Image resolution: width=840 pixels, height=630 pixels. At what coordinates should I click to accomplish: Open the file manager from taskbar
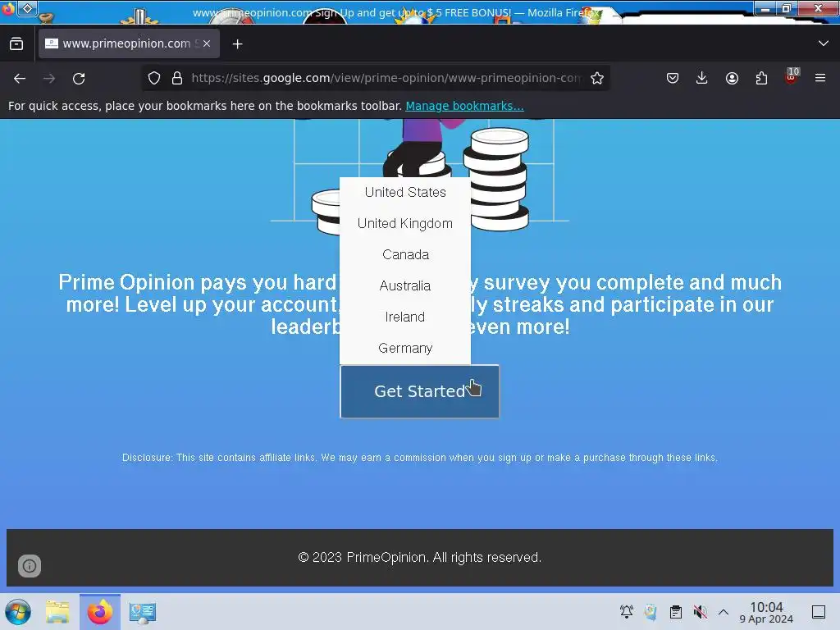coord(57,612)
